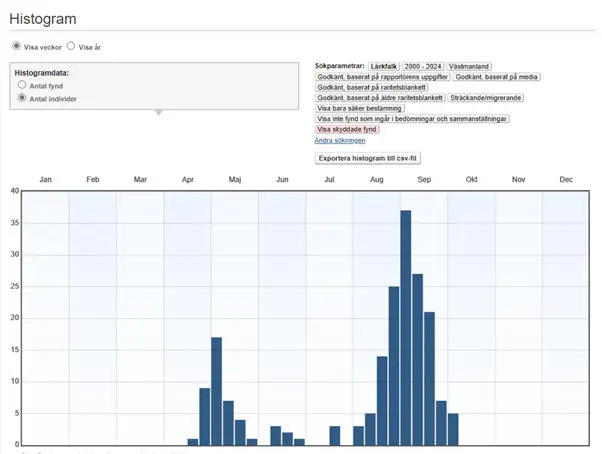Choose Antal fynd histogram data
This screenshot has height=454, width=602.
point(22,86)
